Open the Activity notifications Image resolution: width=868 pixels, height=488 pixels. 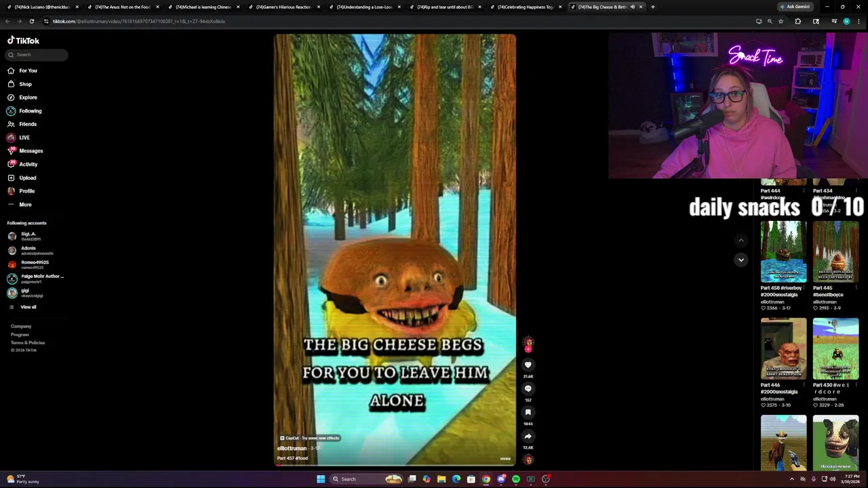pos(22,164)
